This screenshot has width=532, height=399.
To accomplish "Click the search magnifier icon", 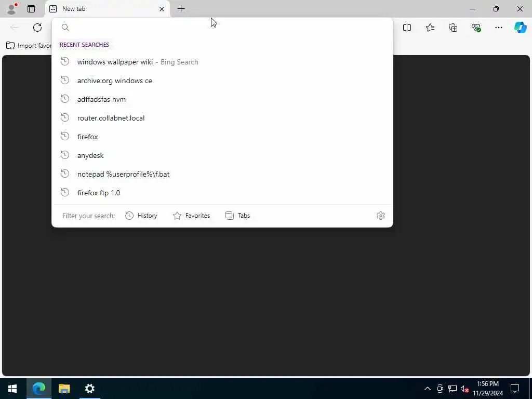I will [65, 28].
